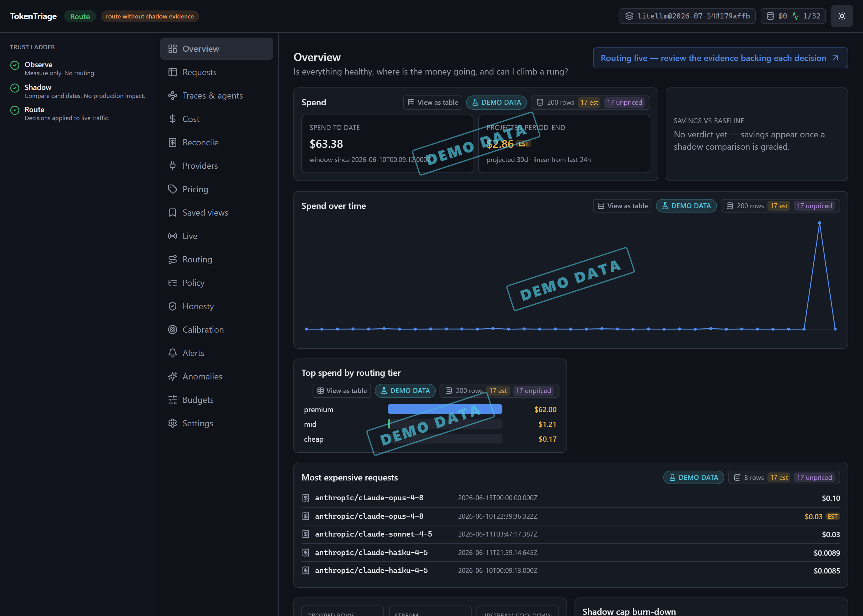Screen dimensions: 863x616
Task: Open the claude-haiku-4-5 request costing $0.0089
Action: [571, 553]
